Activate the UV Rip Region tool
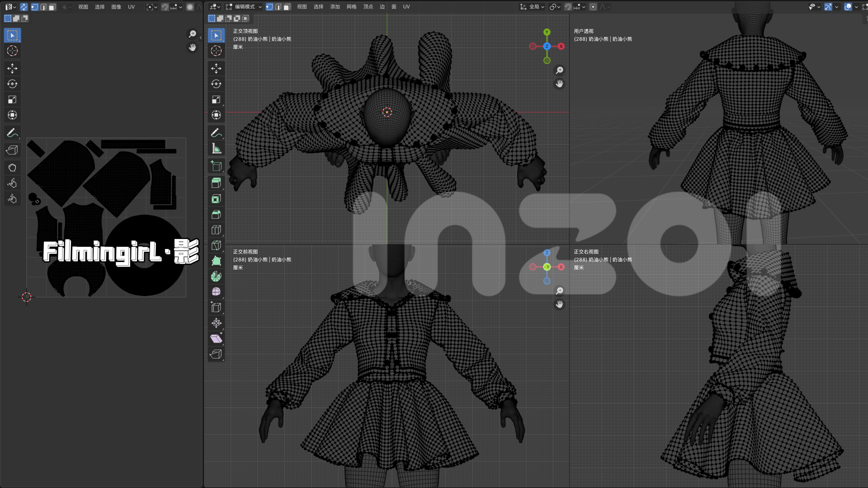This screenshot has height=488, width=868. 12,150
